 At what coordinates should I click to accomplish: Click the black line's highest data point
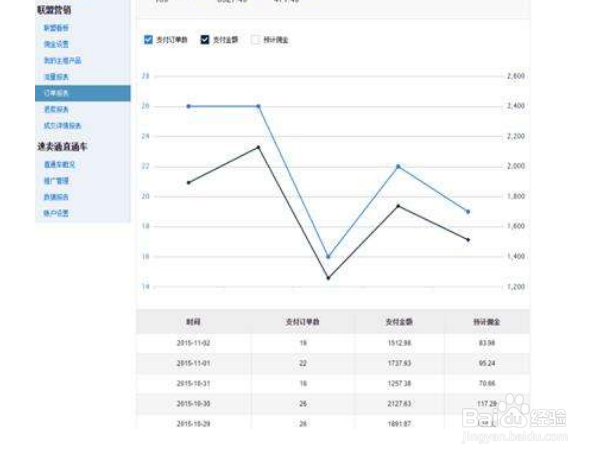(258, 147)
